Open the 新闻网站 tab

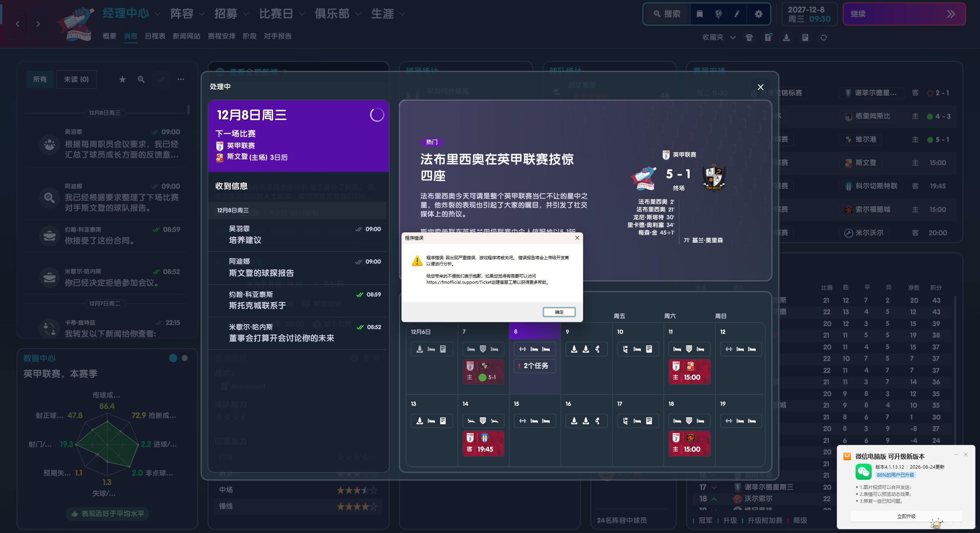(186, 36)
